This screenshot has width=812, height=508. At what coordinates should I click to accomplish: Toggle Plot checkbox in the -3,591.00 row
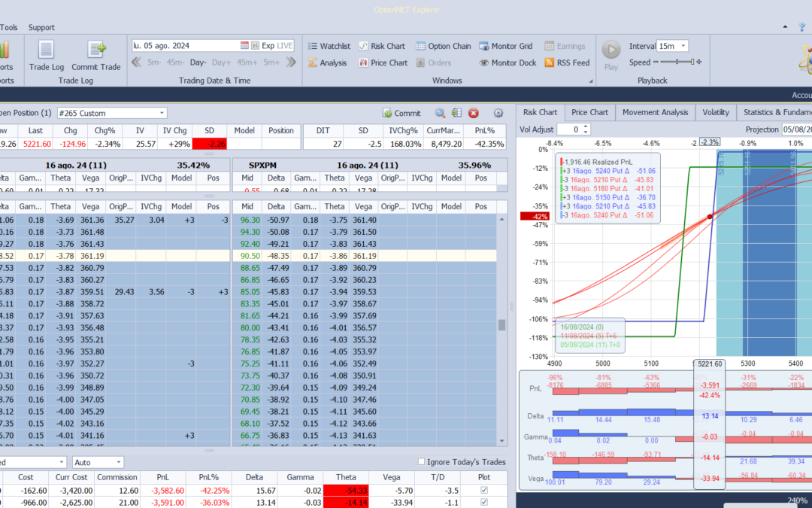point(483,502)
